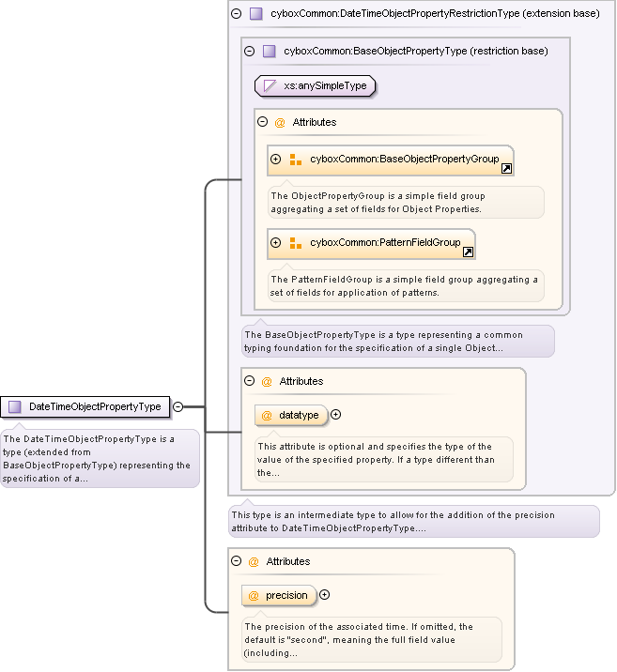Image resolution: width=617 pixels, height=672 pixels.
Task: Collapse the DateTimeObjectPropertyRestrictionType extension base box
Action: [236, 14]
